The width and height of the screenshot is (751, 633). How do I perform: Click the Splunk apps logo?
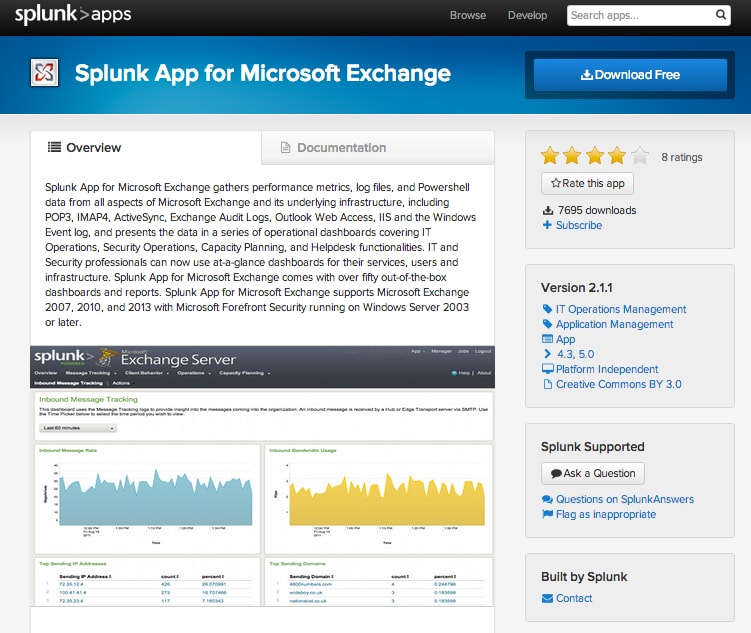(x=73, y=14)
